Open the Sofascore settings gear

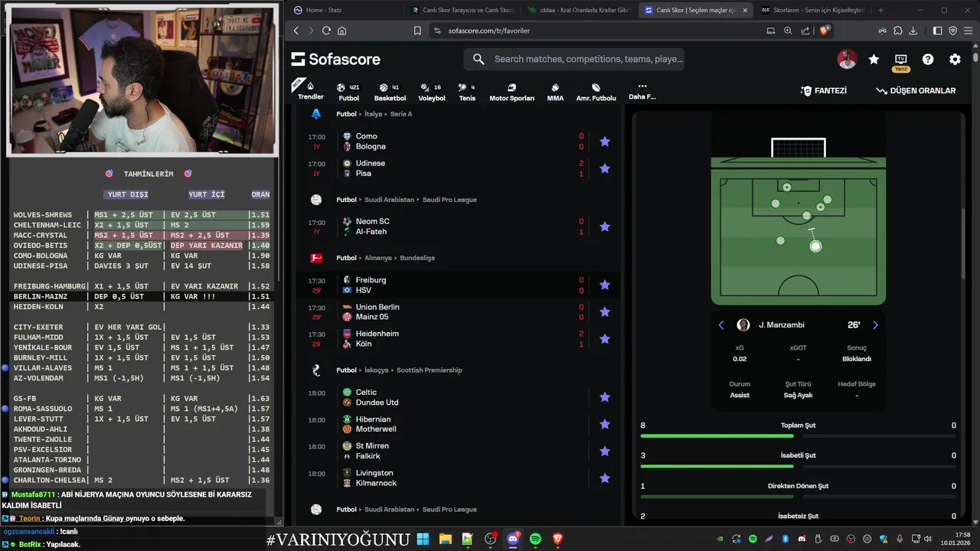tap(955, 59)
